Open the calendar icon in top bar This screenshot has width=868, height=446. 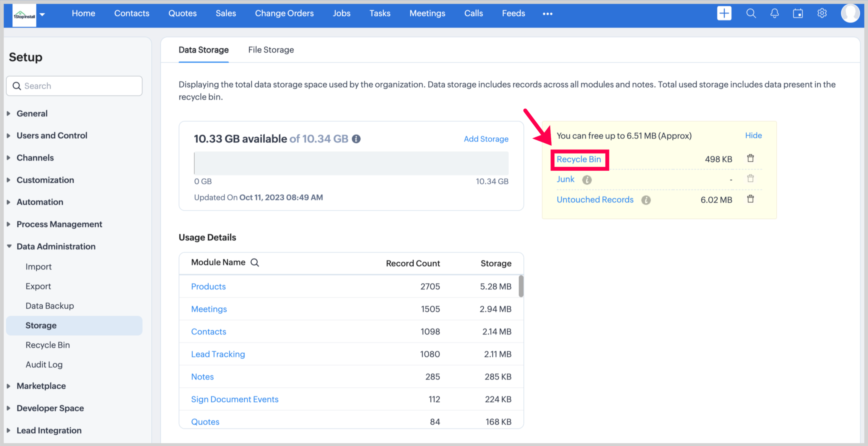tap(798, 13)
